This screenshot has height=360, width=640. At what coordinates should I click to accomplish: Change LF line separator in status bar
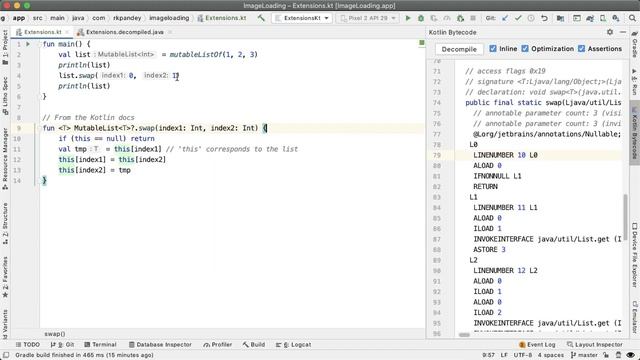tap(504, 355)
